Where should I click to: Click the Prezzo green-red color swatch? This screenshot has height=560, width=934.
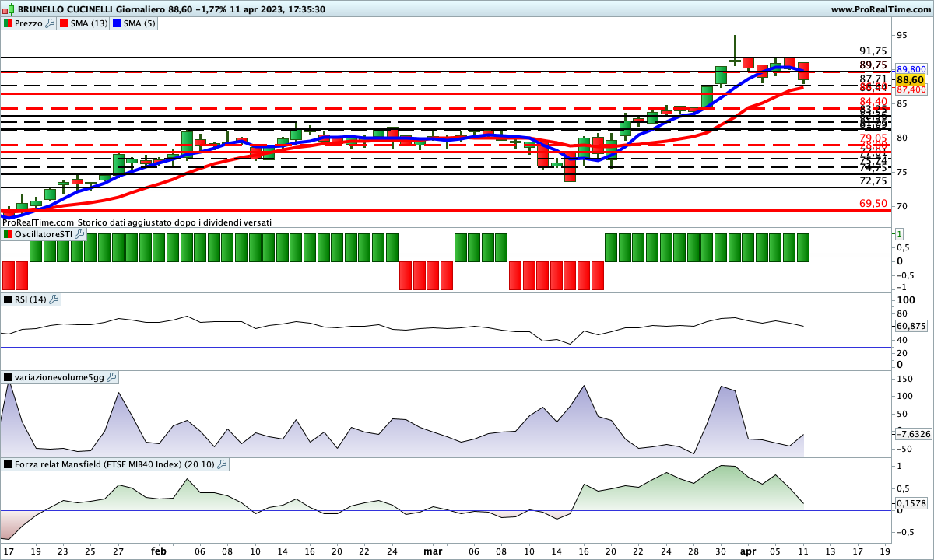(8, 23)
